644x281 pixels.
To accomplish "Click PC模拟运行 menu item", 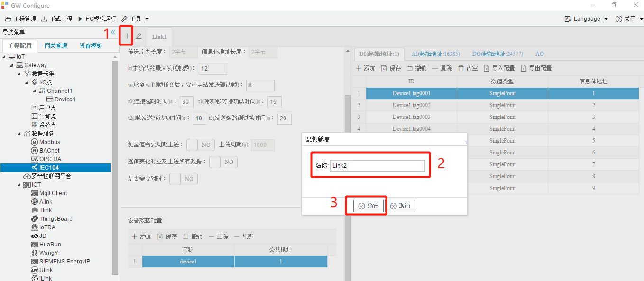I will pos(97,19).
